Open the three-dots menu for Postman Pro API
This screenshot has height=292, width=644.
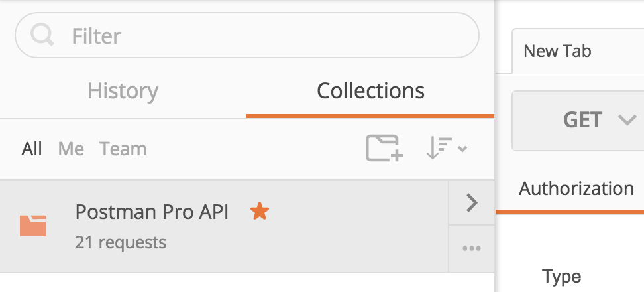(x=472, y=248)
